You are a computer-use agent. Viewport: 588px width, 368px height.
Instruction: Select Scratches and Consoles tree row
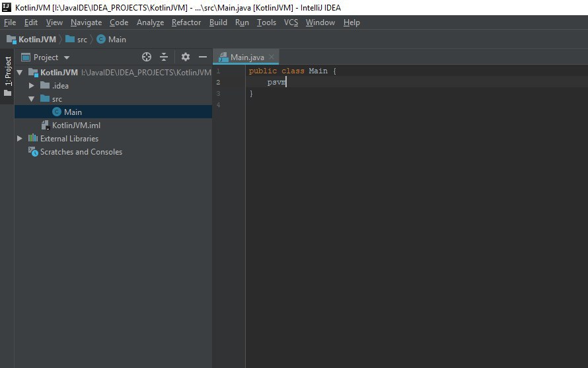(x=113, y=151)
